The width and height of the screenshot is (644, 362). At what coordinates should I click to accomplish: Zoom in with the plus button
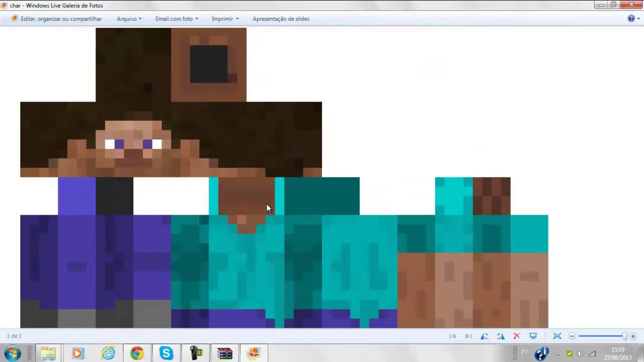(633, 336)
